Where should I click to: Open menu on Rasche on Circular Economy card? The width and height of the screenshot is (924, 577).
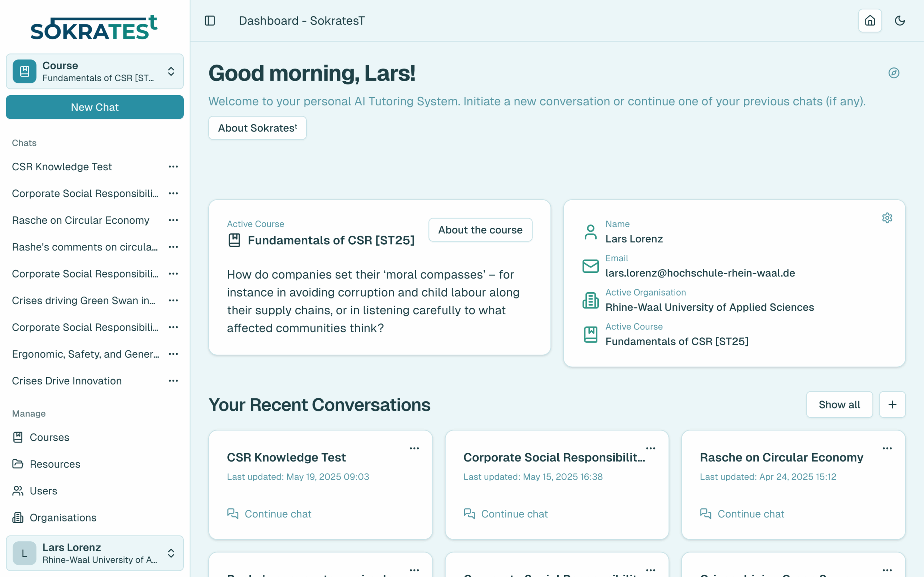(x=887, y=449)
